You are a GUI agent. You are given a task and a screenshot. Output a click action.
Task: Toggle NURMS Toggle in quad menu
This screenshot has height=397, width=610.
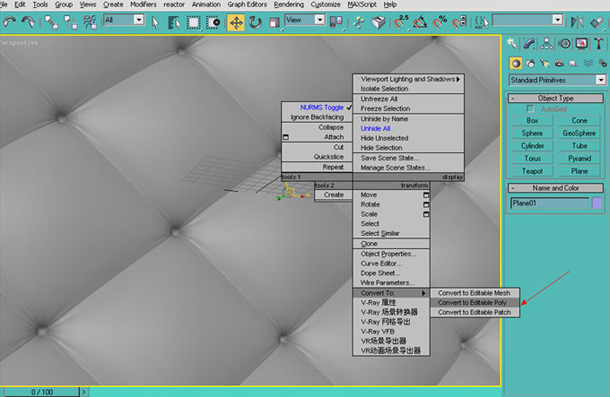click(321, 107)
